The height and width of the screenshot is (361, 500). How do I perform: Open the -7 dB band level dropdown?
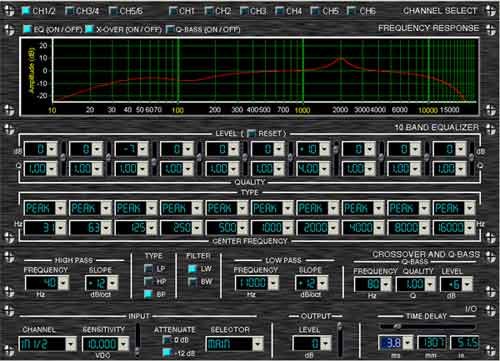pos(143,149)
